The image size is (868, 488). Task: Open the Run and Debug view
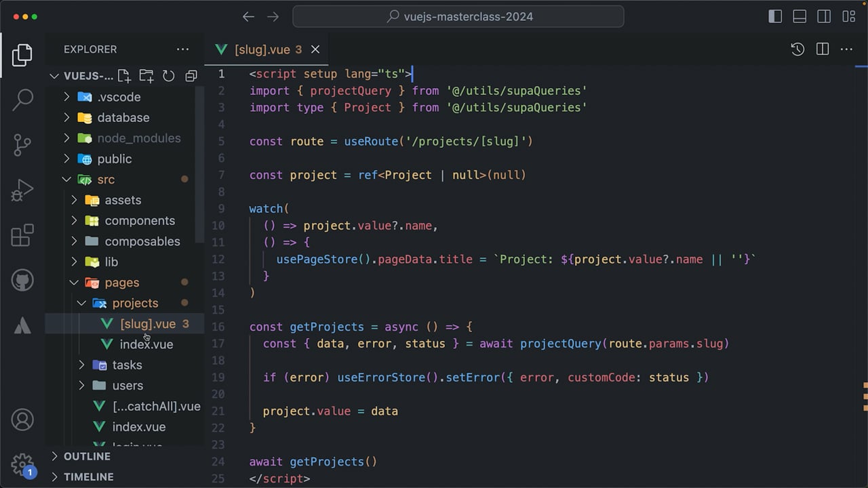tap(22, 190)
